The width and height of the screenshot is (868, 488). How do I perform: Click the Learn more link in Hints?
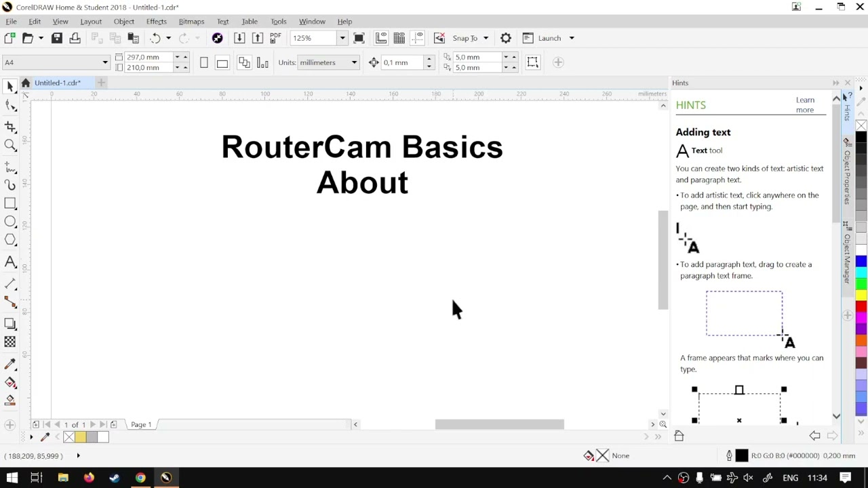[805, 105]
